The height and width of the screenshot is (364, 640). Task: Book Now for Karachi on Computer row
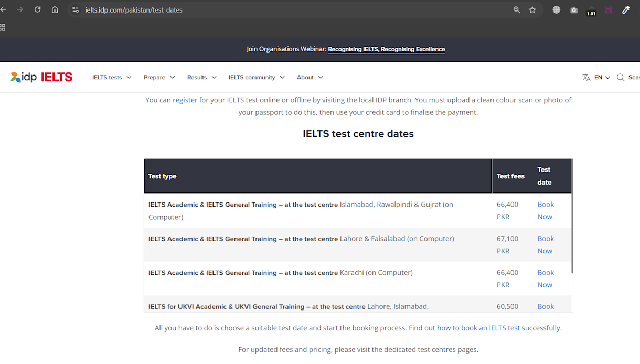(546, 279)
